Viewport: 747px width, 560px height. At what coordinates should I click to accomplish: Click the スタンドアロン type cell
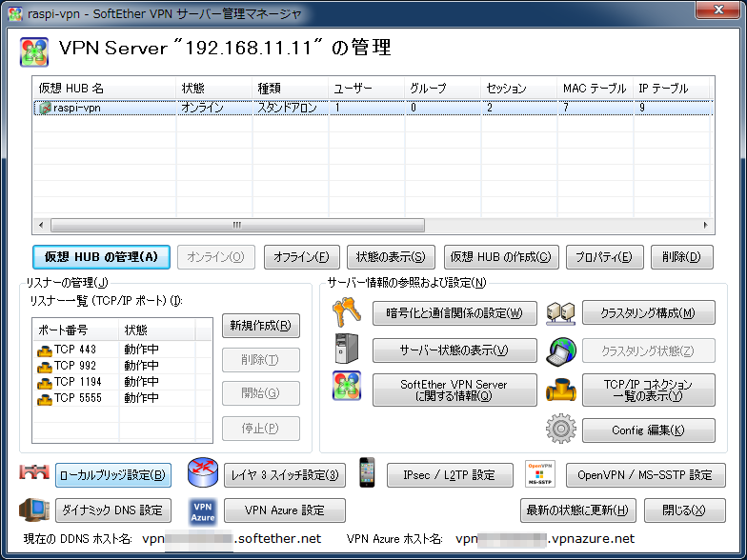(288, 109)
